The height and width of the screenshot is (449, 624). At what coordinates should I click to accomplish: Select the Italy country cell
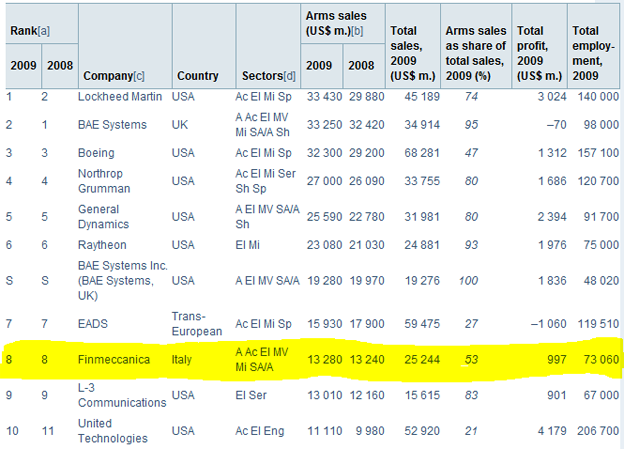pyautogui.click(x=185, y=359)
